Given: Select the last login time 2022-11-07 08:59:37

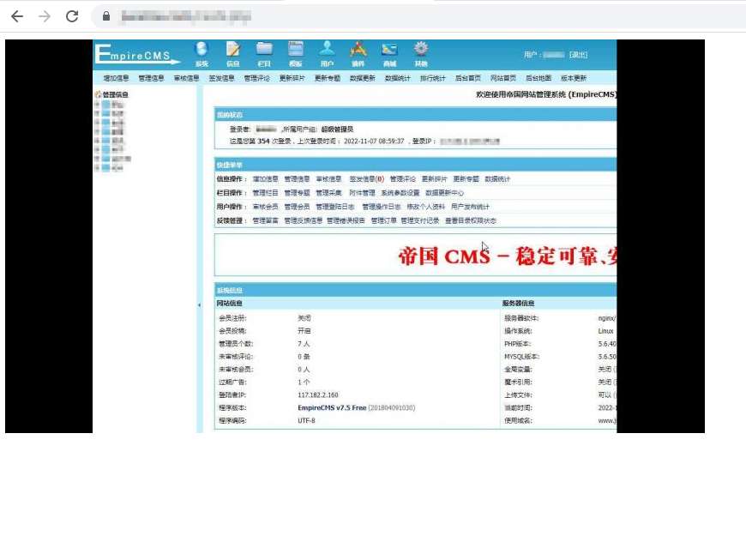Looking at the screenshot, I should [x=374, y=142].
